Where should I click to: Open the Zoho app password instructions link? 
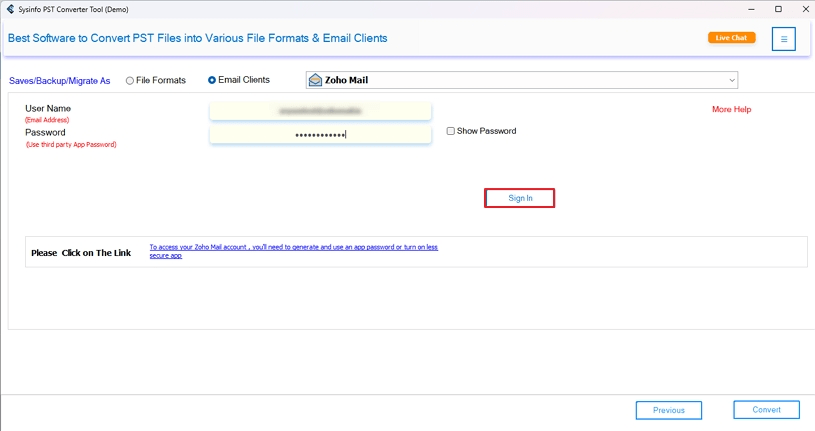click(x=294, y=251)
